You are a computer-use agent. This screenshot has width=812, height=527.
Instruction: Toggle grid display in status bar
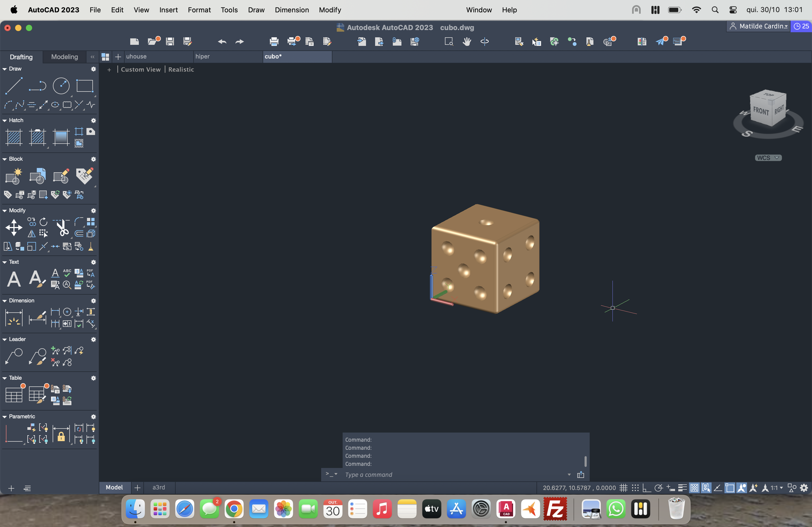click(623, 488)
